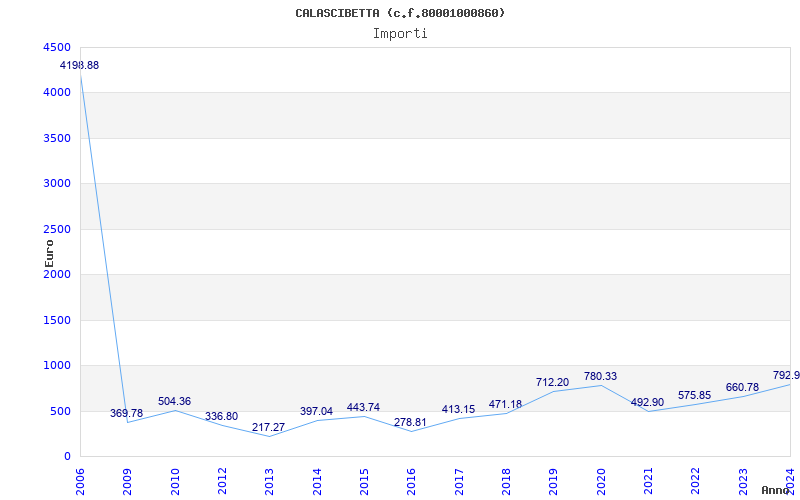Click the Anno x-axis title
Screen dimensions: 800x500
pos(774,491)
